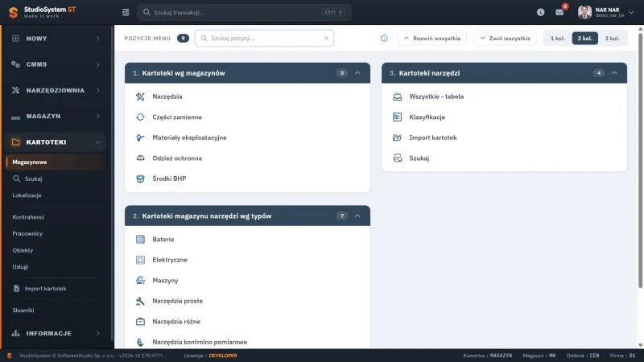Click the sidebar Szukaj magnifier icon
This screenshot has width=644, height=362.
[x=16, y=179]
